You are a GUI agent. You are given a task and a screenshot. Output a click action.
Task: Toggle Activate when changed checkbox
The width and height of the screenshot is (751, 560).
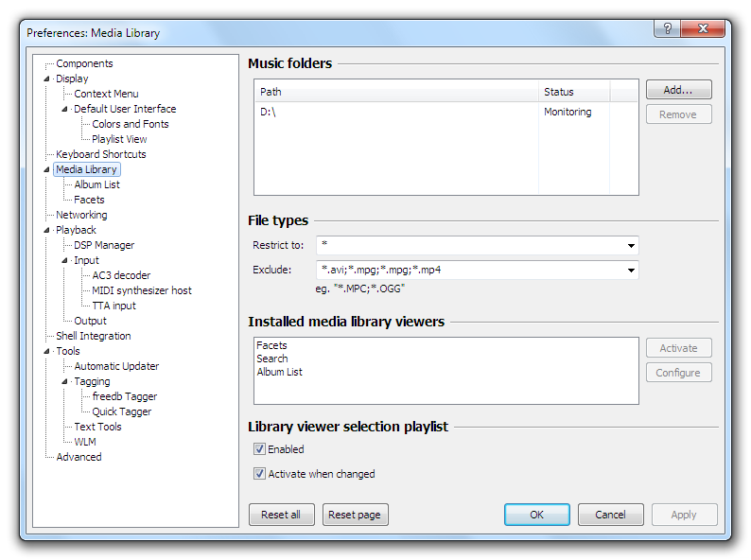coord(259,475)
